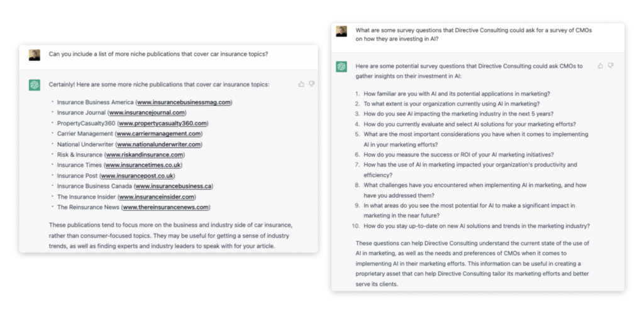Click user avatar next to CMO survey question
This screenshot has width=644, height=314.
(341, 31)
